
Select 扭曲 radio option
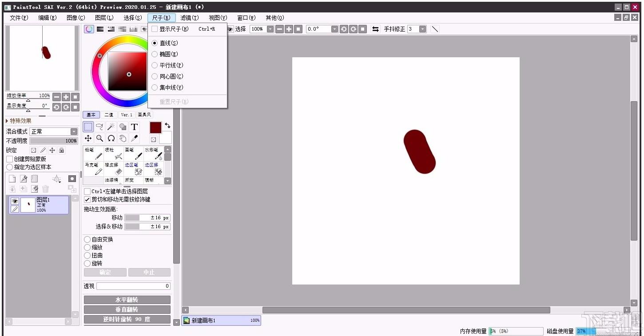(x=87, y=255)
